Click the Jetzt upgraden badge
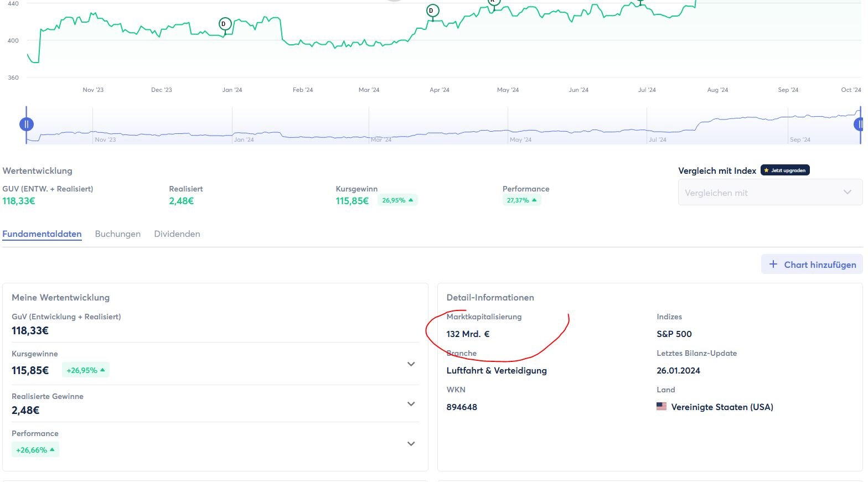 click(784, 170)
